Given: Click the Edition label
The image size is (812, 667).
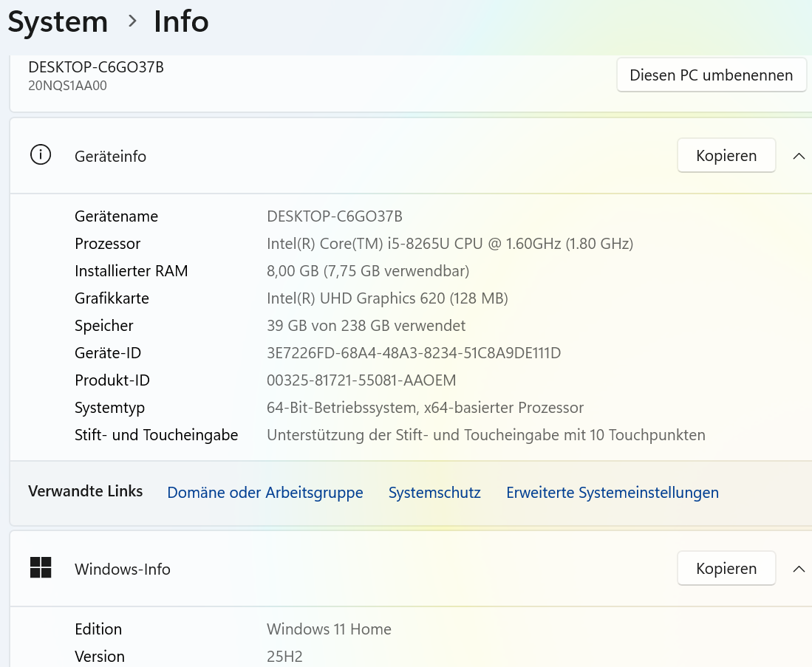Looking at the screenshot, I should [x=98, y=629].
